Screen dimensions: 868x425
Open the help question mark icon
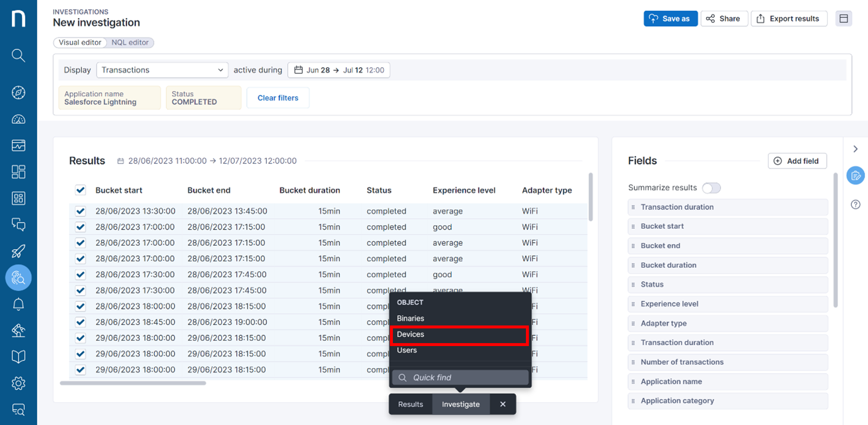pos(855,205)
